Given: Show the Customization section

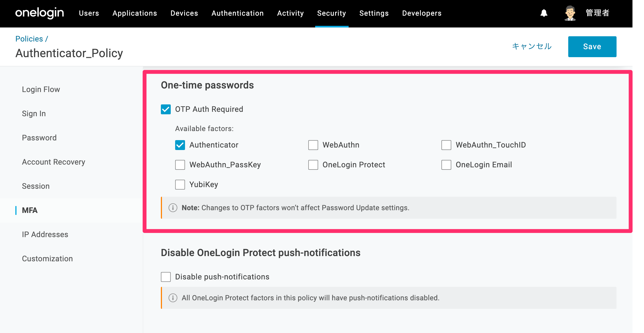Looking at the screenshot, I should [x=47, y=259].
